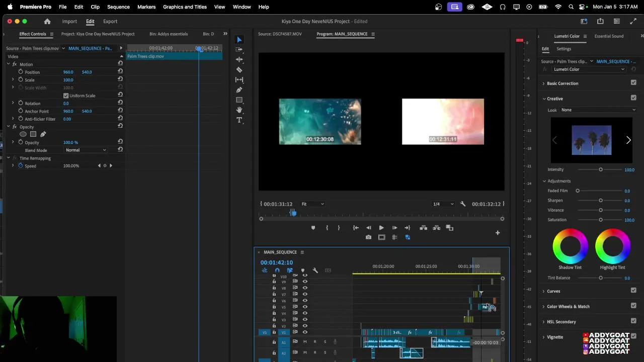
Task: Select the free draw bezier mask pen
Action: 43,134
